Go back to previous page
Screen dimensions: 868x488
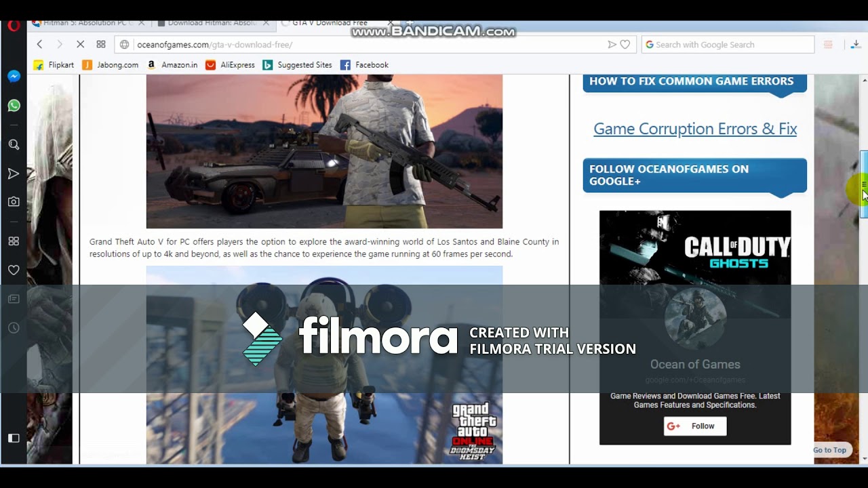pyautogui.click(x=39, y=44)
